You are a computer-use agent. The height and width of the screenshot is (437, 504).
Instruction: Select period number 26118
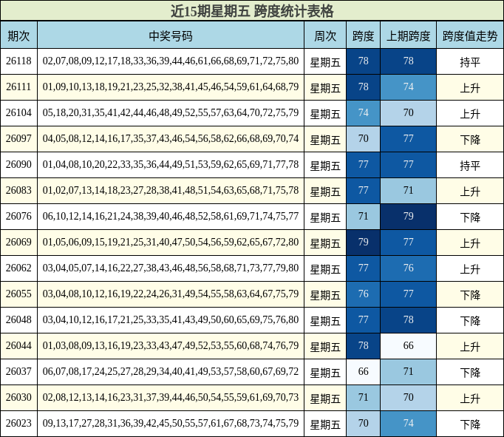tap(18, 61)
